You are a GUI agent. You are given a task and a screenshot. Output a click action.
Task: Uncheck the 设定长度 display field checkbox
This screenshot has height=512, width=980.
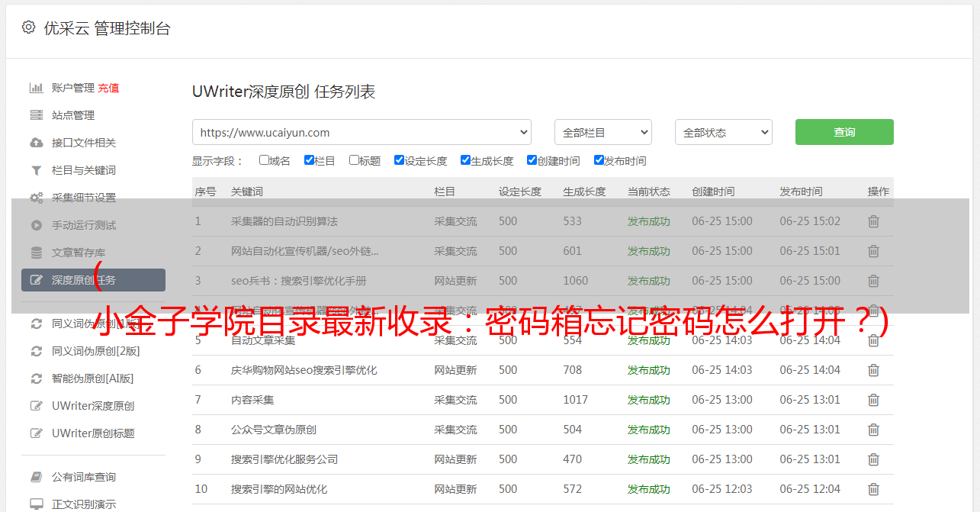click(399, 160)
